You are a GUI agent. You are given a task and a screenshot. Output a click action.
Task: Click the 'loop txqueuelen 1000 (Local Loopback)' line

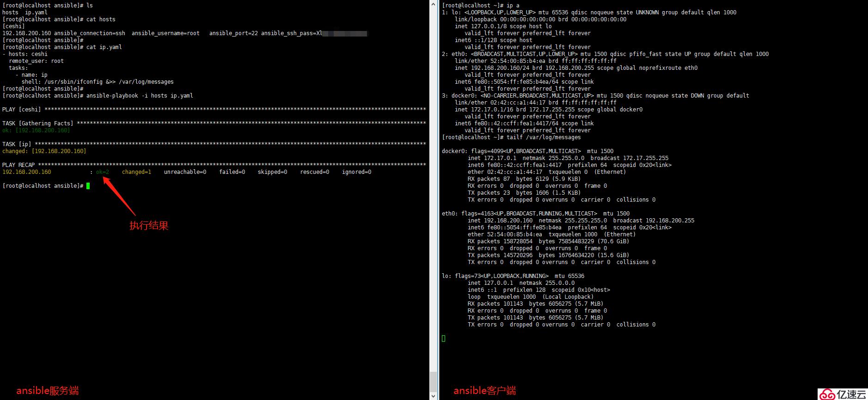tap(531, 297)
